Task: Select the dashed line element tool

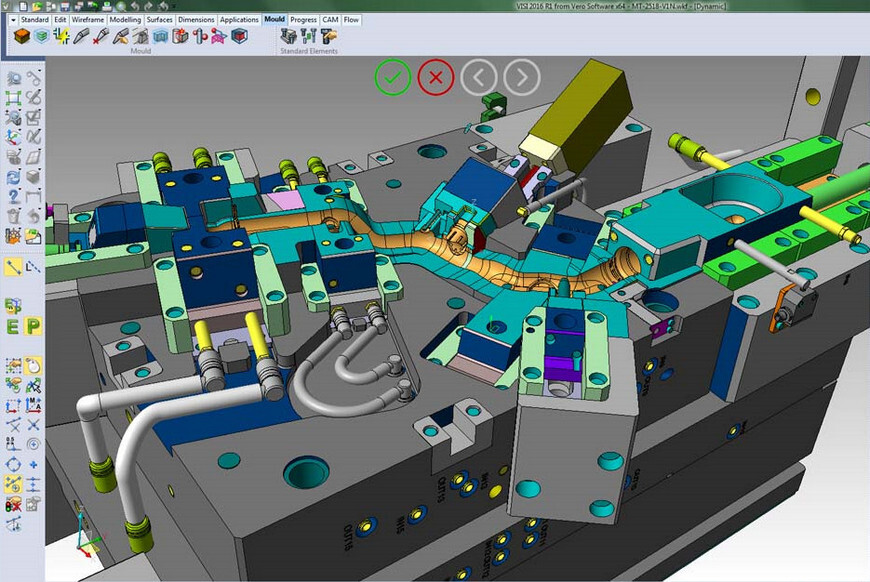Action: click(x=33, y=267)
